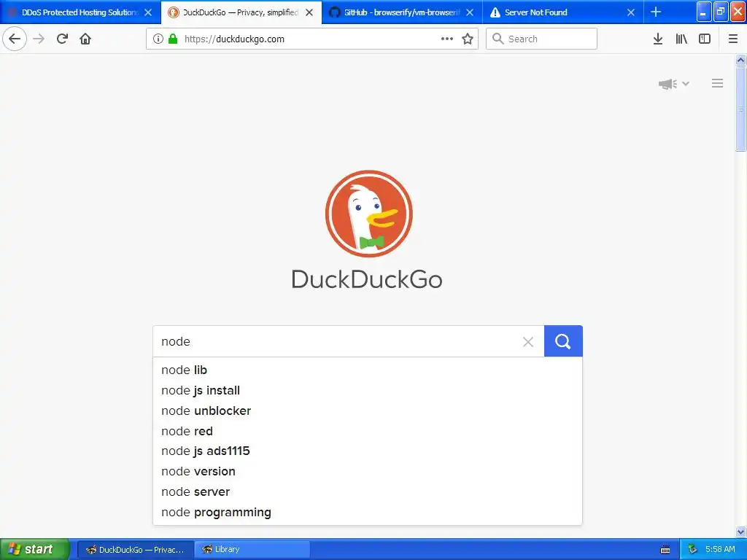The width and height of the screenshot is (747, 560).
Task: Open the Downloads arrow button
Action: point(658,39)
